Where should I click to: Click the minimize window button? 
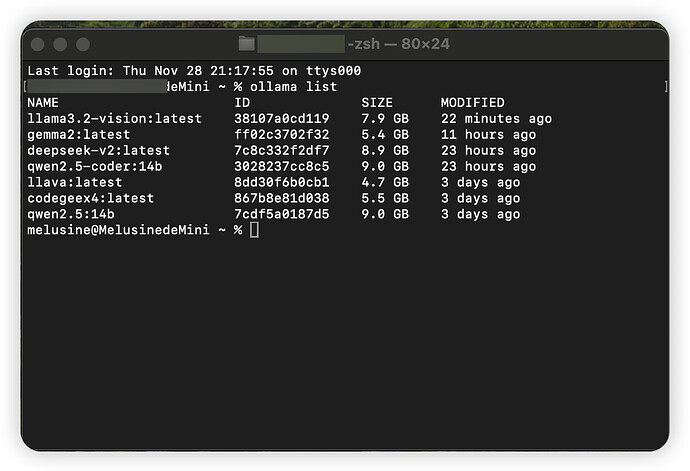(x=60, y=44)
